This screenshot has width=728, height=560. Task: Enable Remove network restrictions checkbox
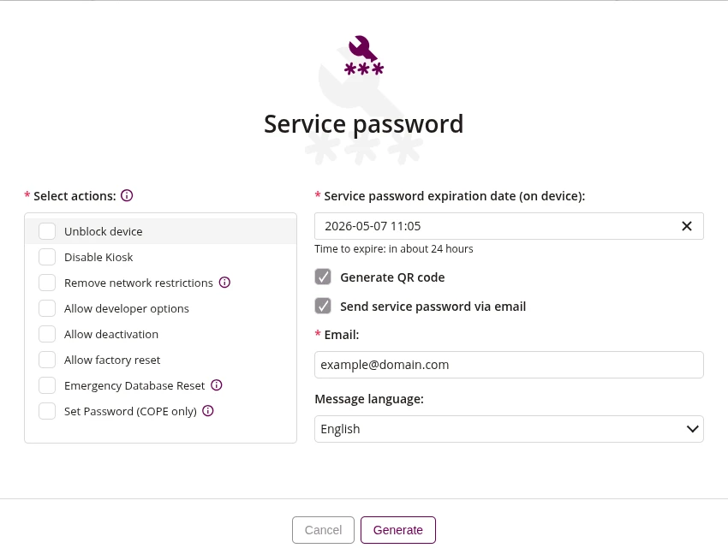[47, 283]
